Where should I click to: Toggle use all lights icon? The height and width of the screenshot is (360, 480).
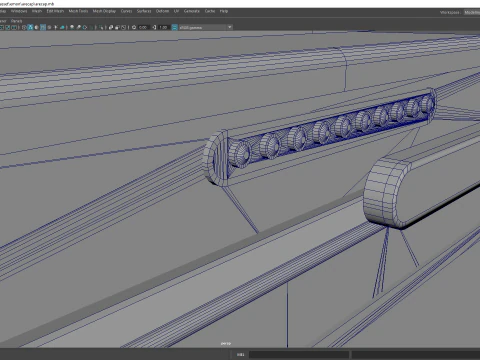coord(55,27)
